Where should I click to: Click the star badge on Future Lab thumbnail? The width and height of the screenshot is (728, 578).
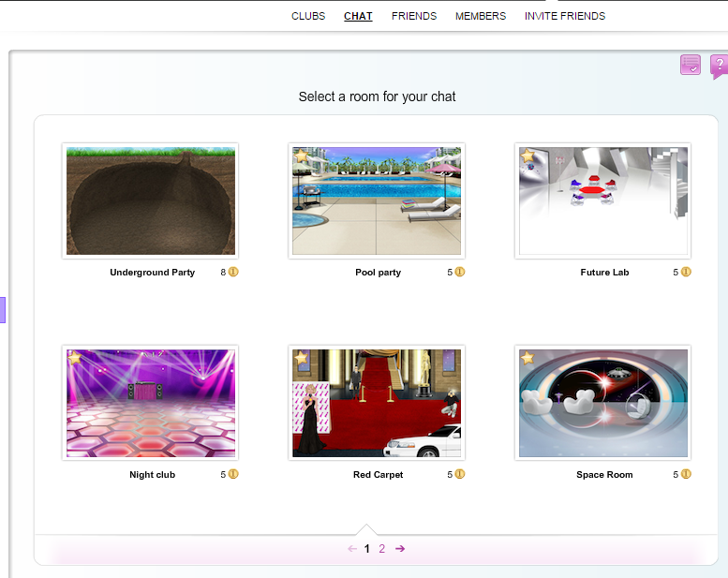coord(527,156)
